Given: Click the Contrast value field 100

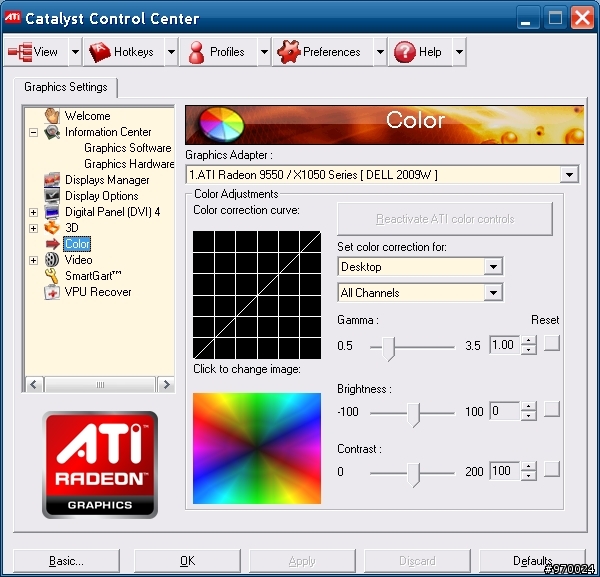Looking at the screenshot, I should click(504, 471).
